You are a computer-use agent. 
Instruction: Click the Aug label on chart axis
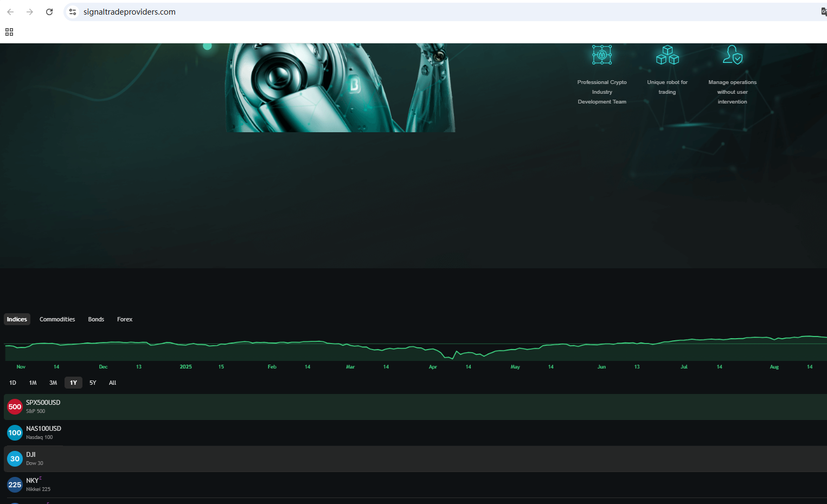pos(774,367)
